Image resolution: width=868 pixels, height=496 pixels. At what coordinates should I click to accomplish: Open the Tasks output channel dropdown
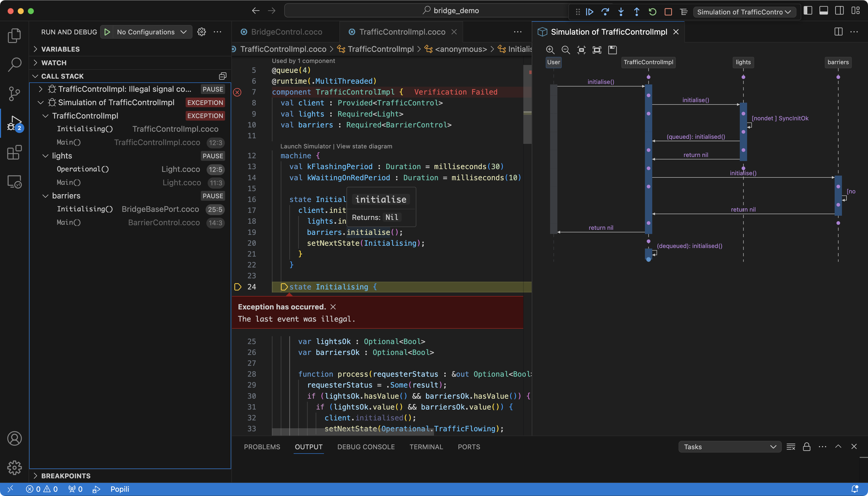730,447
